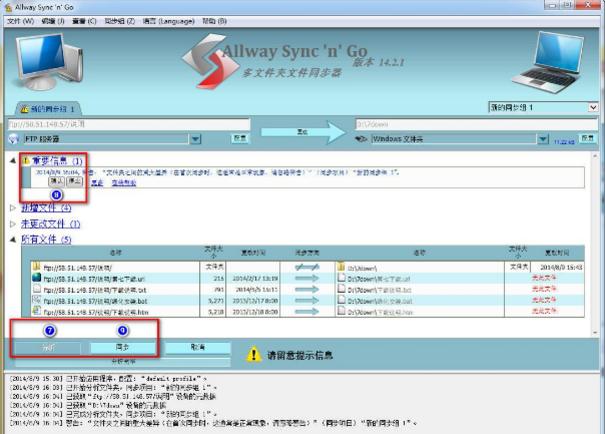The width and height of the screenshot is (605, 434).
Task: Click the blank file icon of D:\7down .txt entry
Action: (341, 289)
